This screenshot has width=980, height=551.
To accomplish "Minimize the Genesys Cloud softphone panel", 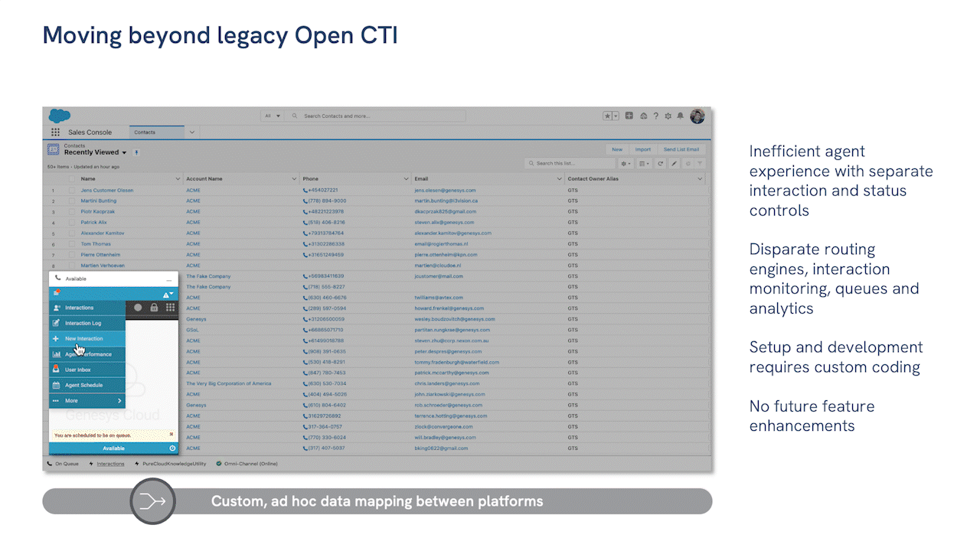I will 169,280.
